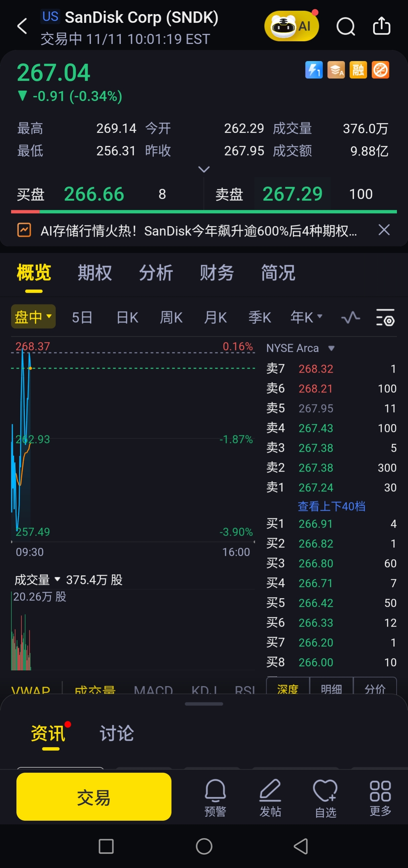Select 深度 depth view
Viewport: 408px width, 868px height.
[x=288, y=686]
